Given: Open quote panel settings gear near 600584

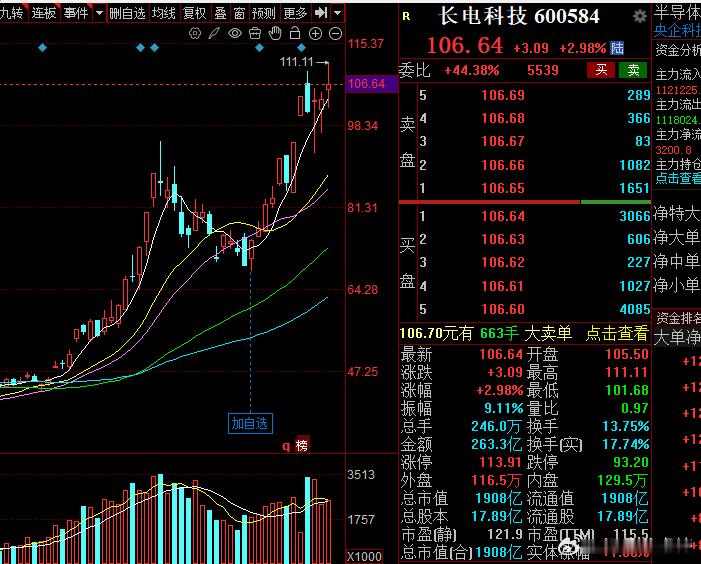Looking at the screenshot, I should pyautogui.click(x=640, y=17).
